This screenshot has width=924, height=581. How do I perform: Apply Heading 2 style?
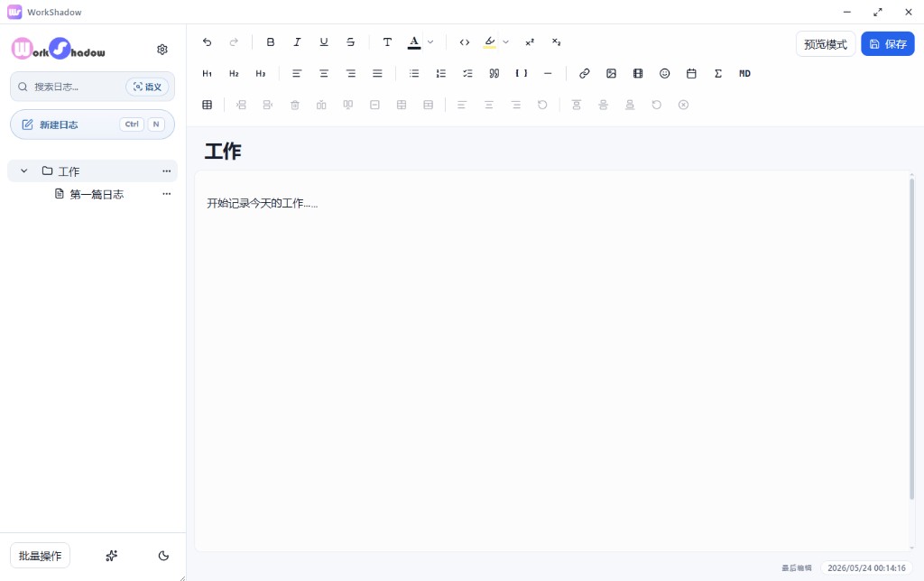[234, 74]
